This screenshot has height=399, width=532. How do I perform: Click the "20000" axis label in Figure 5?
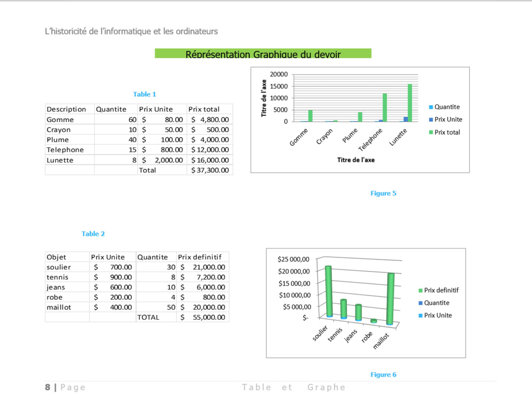point(279,74)
